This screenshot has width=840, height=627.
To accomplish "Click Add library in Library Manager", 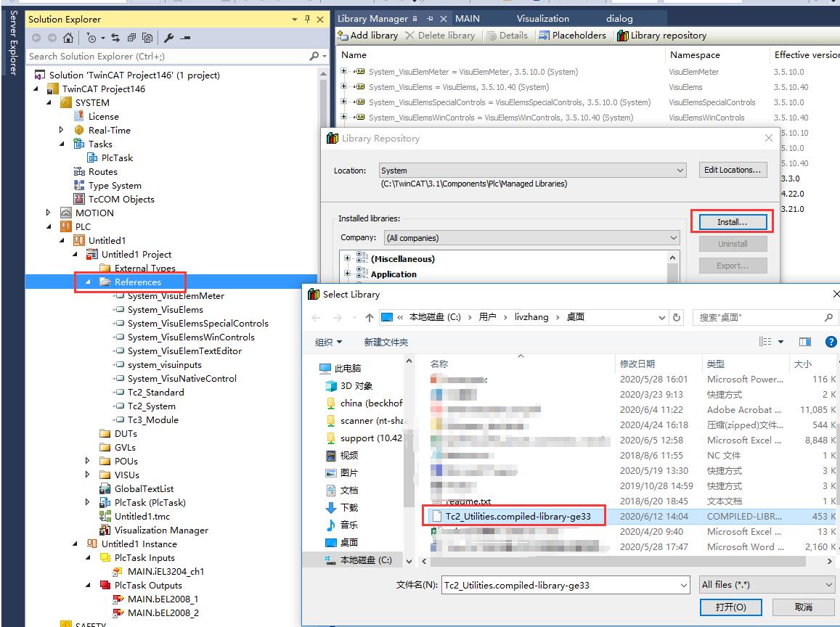I will [x=368, y=36].
